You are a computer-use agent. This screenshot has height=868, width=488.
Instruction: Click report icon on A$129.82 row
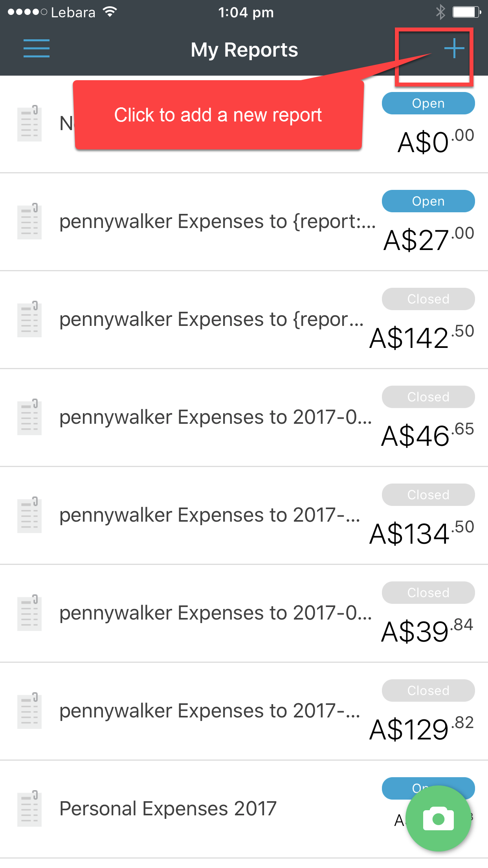point(29,710)
